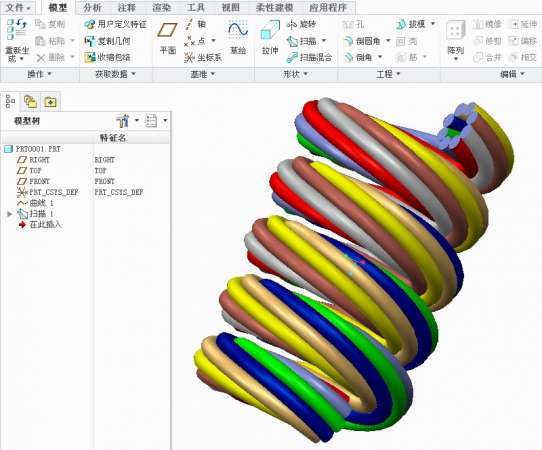Switch to the 模型 (Model) ribbon tab
The image size is (542, 450).
coord(58,7)
